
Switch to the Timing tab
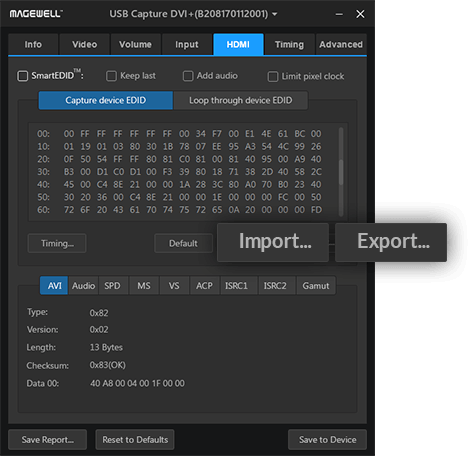[289, 44]
